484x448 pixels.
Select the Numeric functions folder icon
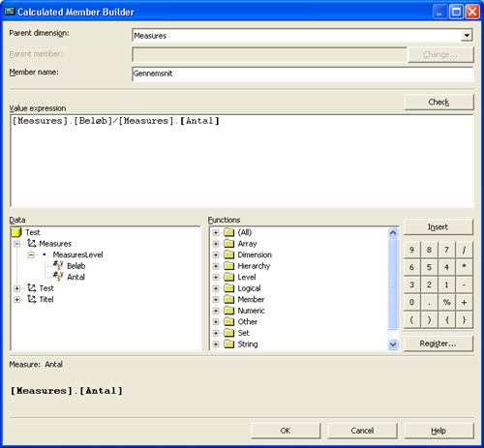pyautogui.click(x=228, y=311)
